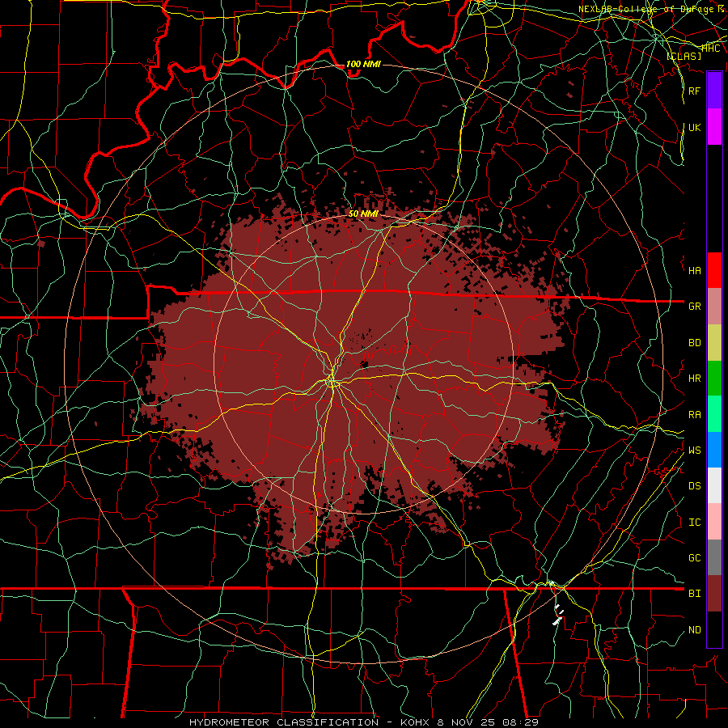
Task: Click the "HR" legend label
Action: click(695, 379)
